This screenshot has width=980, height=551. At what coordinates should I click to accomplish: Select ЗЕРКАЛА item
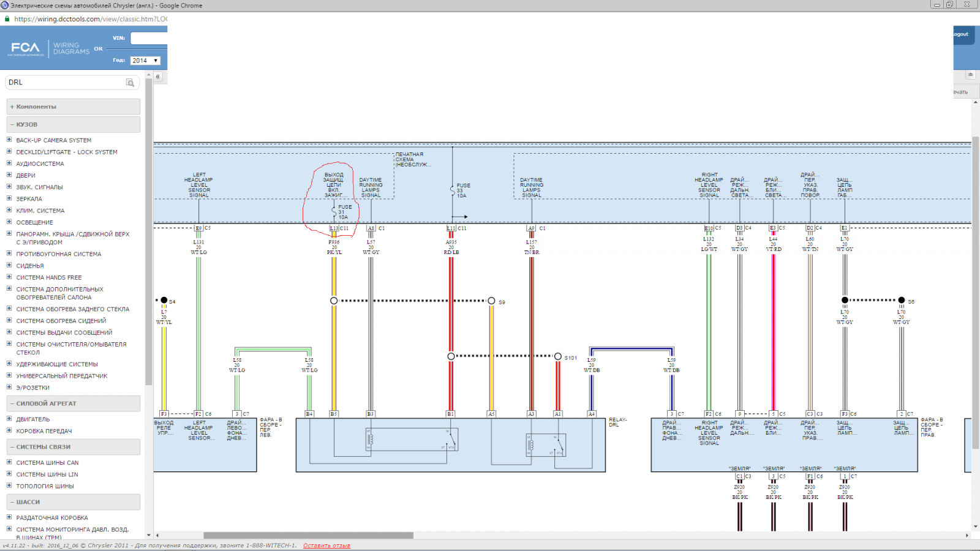29,199
